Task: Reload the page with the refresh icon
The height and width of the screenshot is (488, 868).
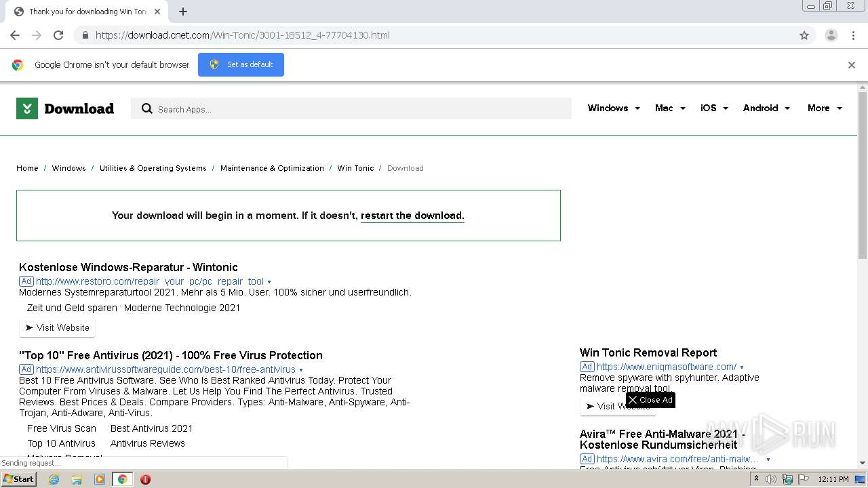Action: (x=58, y=35)
